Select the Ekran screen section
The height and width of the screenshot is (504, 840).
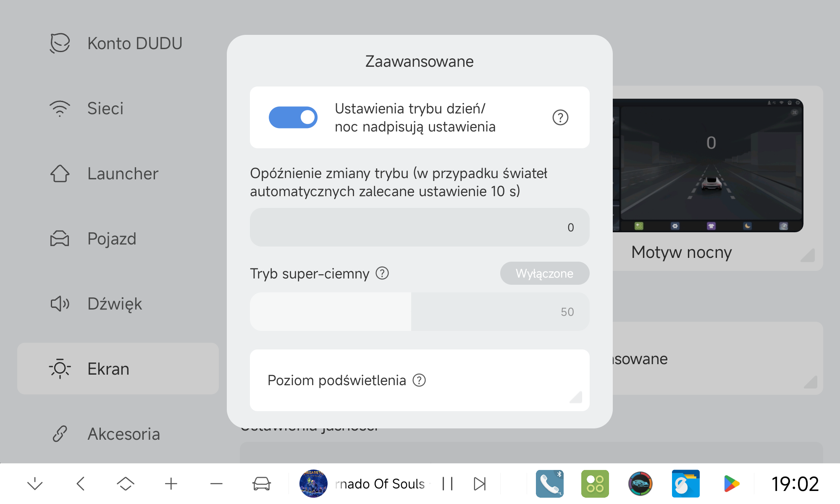(x=118, y=368)
